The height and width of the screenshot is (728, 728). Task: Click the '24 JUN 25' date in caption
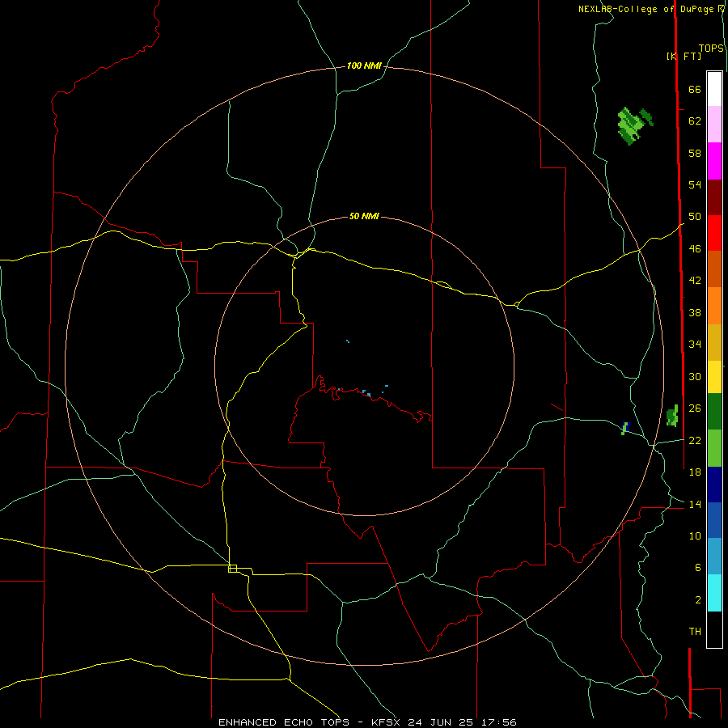tap(441, 722)
